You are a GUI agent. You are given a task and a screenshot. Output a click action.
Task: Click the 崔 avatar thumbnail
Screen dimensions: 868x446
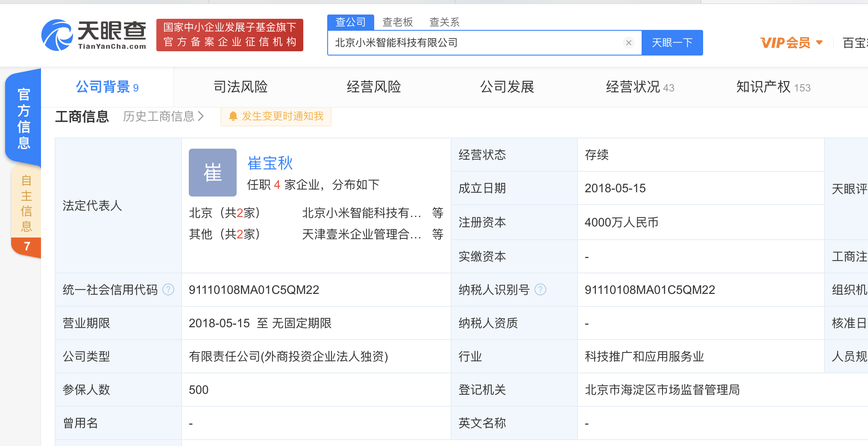pos(212,173)
